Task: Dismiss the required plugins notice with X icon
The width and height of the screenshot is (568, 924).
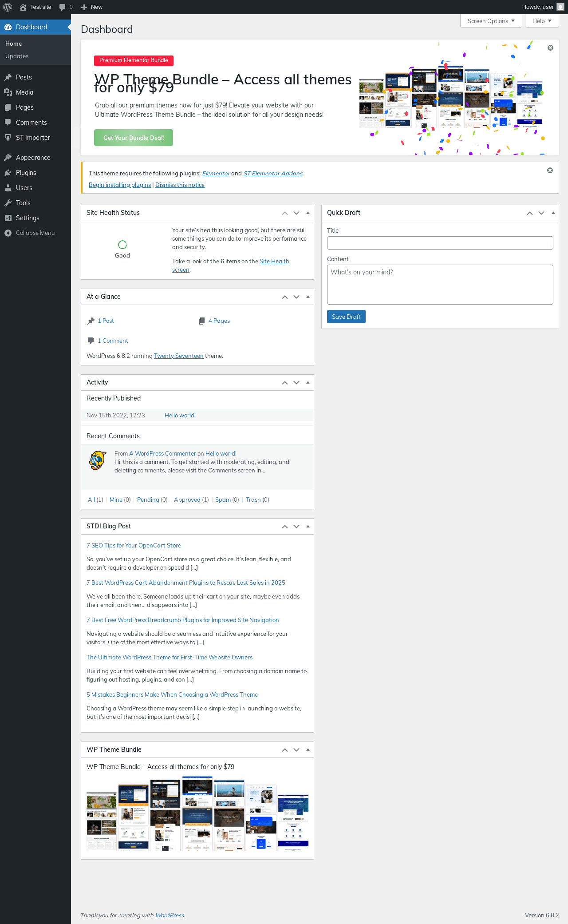Action: click(x=550, y=171)
